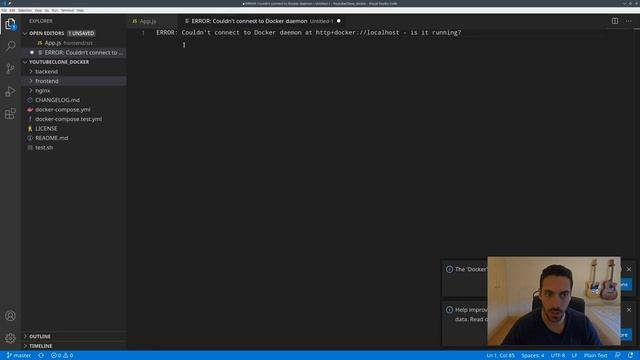Expand the frontend folder
640x360 pixels.
tap(73, 81)
